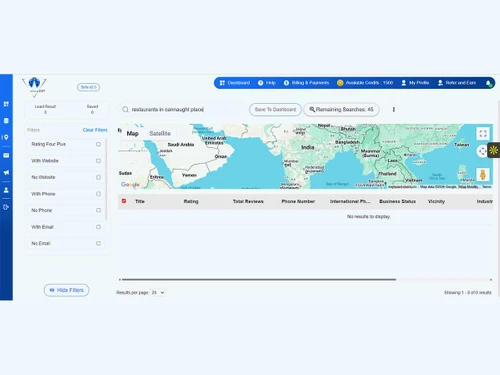Open the database icon in left sidebar
Screen dimensions: 500x375
click(x=6, y=121)
